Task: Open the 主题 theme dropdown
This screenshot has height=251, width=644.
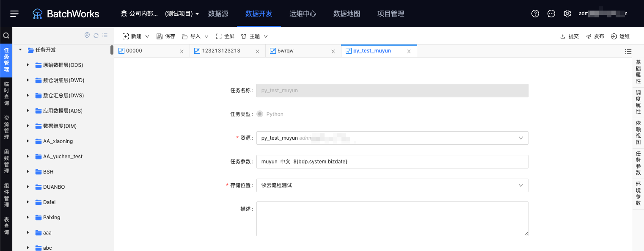Action: point(254,36)
